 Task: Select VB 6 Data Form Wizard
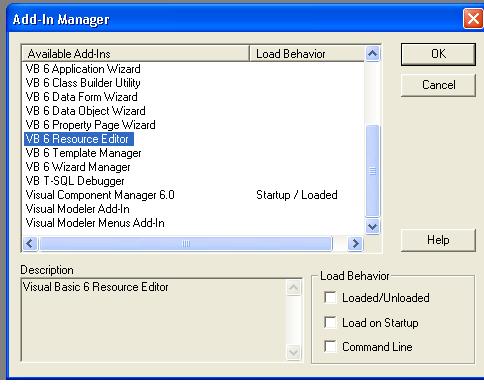click(82, 97)
